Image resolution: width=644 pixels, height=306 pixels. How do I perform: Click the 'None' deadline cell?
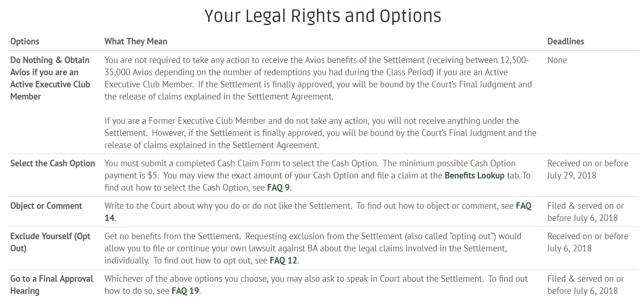click(557, 60)
